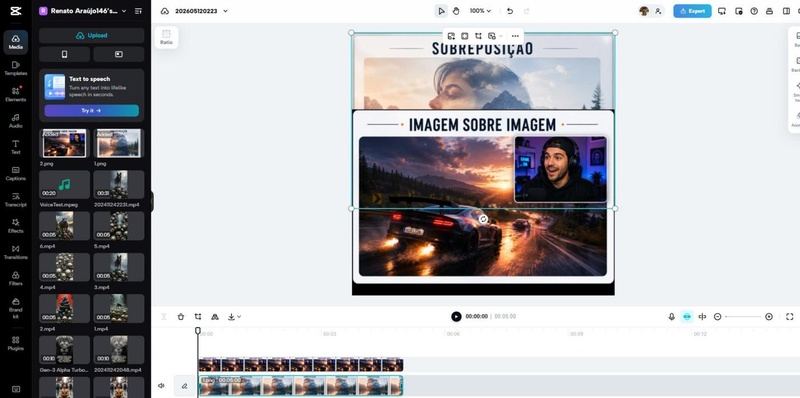Click the CapCut logo icon
Screen dimensions: 800x398
[15, 11]
